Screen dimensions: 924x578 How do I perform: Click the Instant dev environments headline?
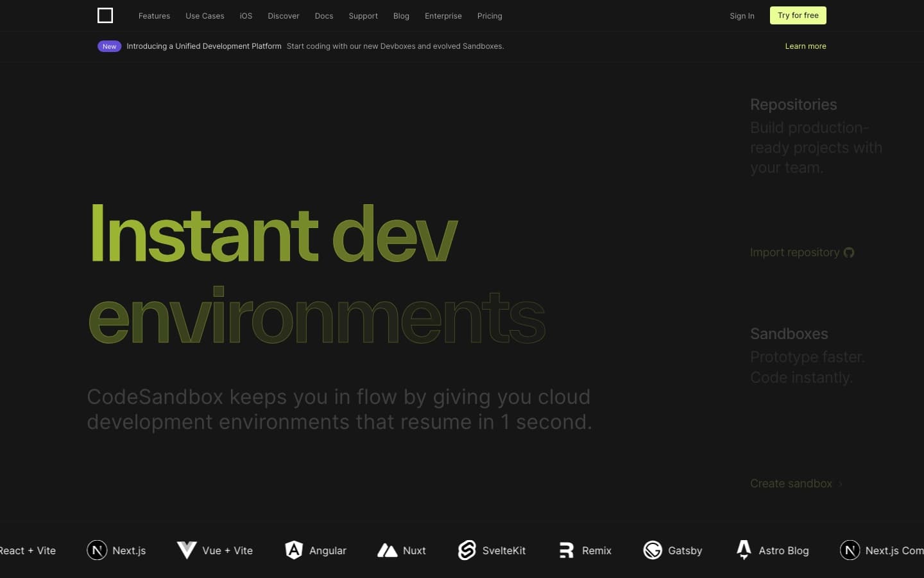point(317,275)
